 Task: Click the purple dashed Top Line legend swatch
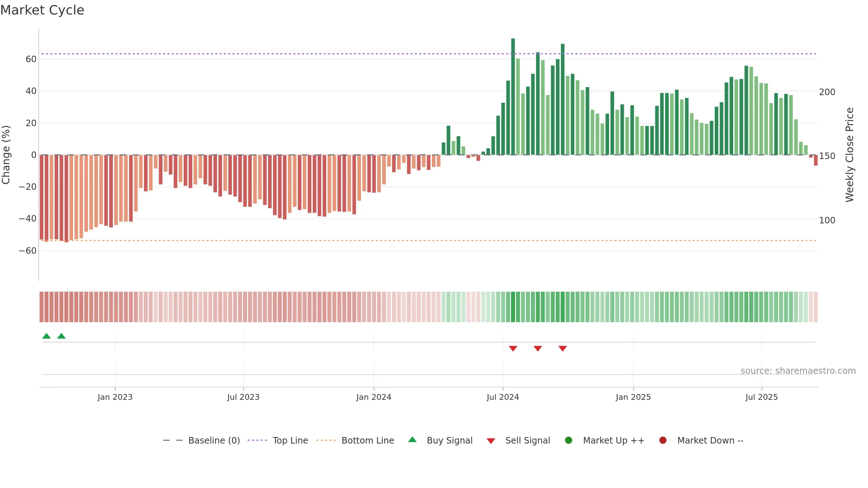coord(257,440)
